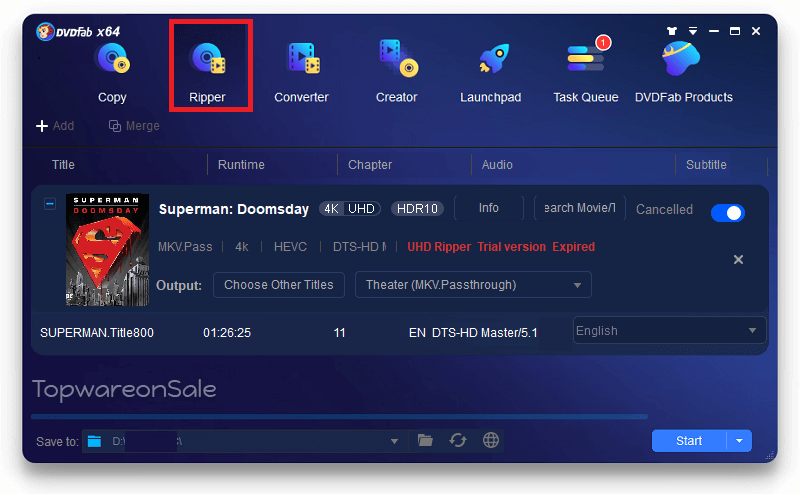This screenshot has height=494, width=800.
Task: Click the Subtitle column header
Action: (706, 165)
